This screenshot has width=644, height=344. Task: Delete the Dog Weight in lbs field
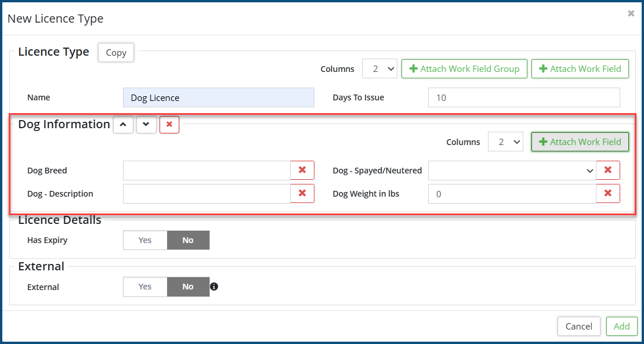(608, 194)
